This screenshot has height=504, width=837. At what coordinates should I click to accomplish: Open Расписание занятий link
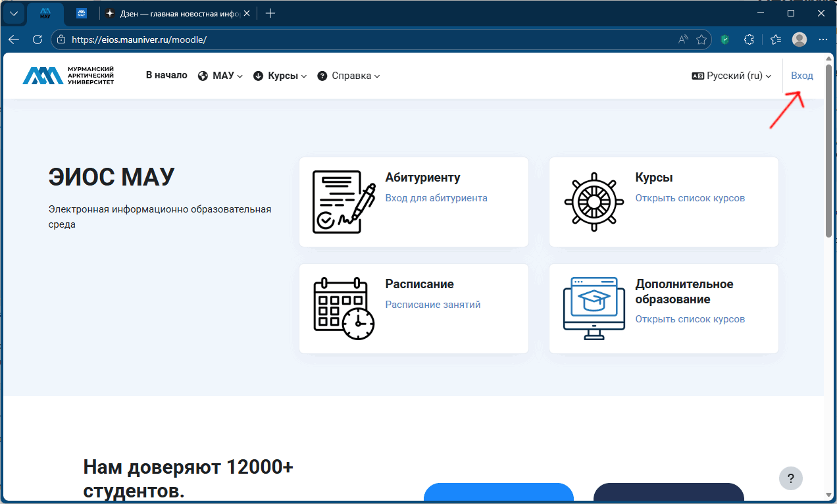tap(433, 305)
